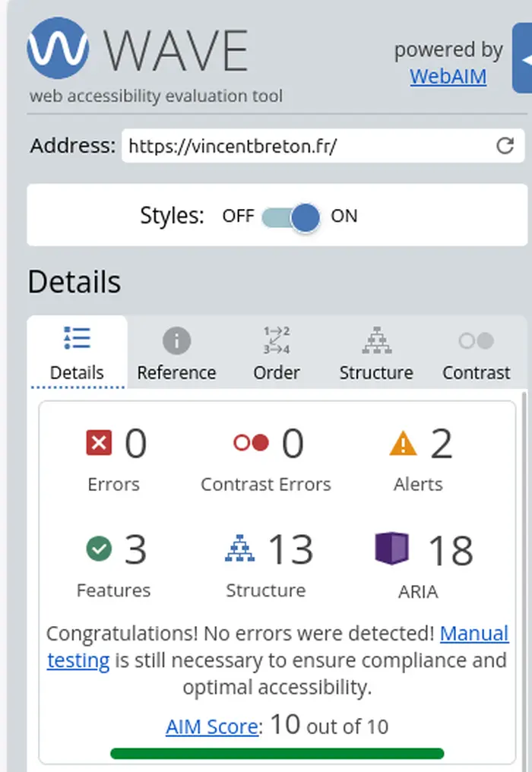The height and width of the screenshot is (772, 532).
Task: Click the 'ARIA' label text
Action: point(418,591)
